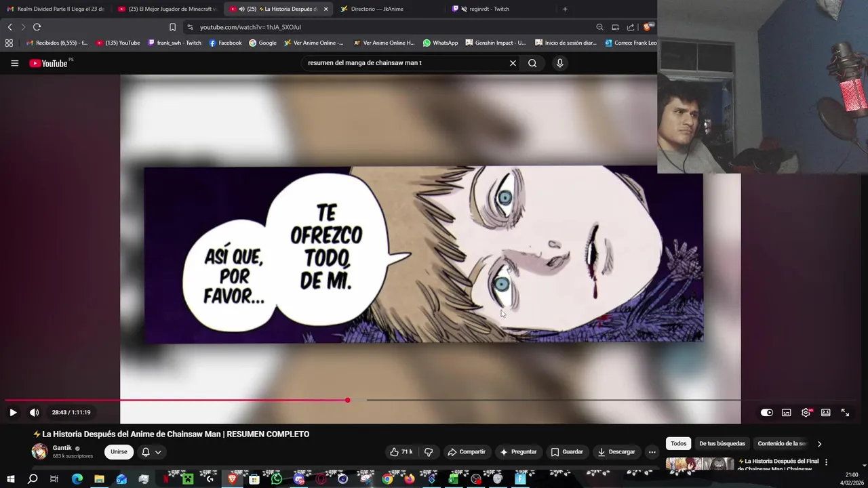Screen dimensions: 868x488
Task: Mute the video volume speaker icon
Action: coord(34,412)
